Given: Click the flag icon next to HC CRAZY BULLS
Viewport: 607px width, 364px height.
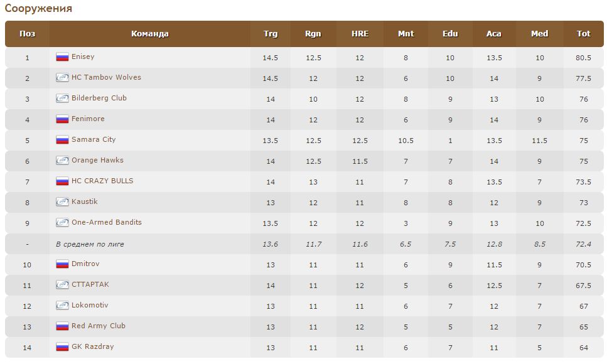Looking at the screenshot, I should coord(62,181).
